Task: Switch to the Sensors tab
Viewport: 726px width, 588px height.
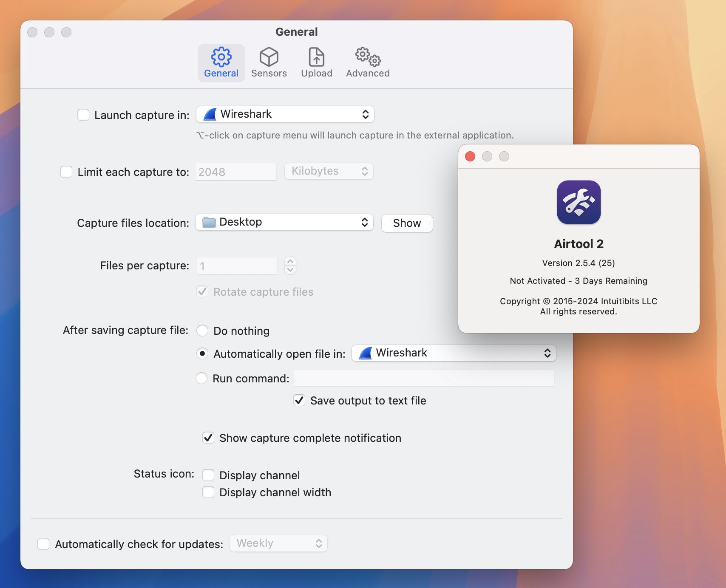Action: tap(269, 63)
